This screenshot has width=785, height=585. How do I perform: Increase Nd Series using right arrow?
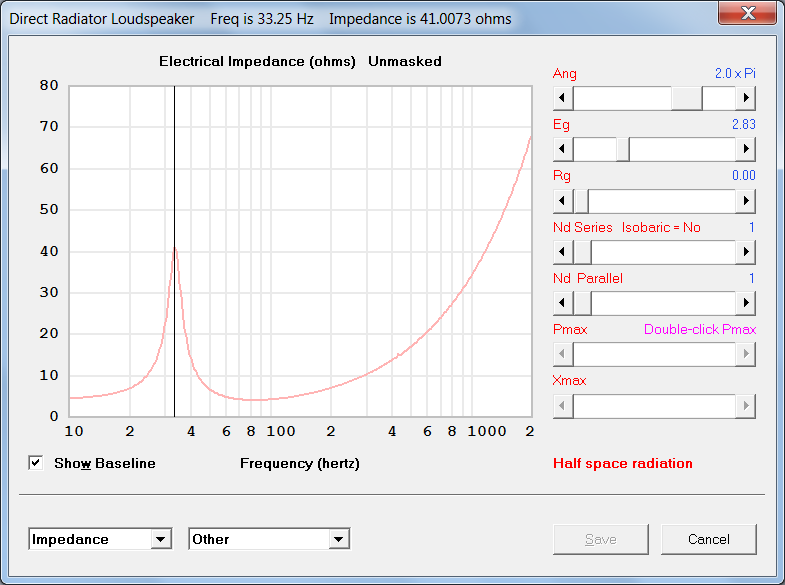(745, 252)
